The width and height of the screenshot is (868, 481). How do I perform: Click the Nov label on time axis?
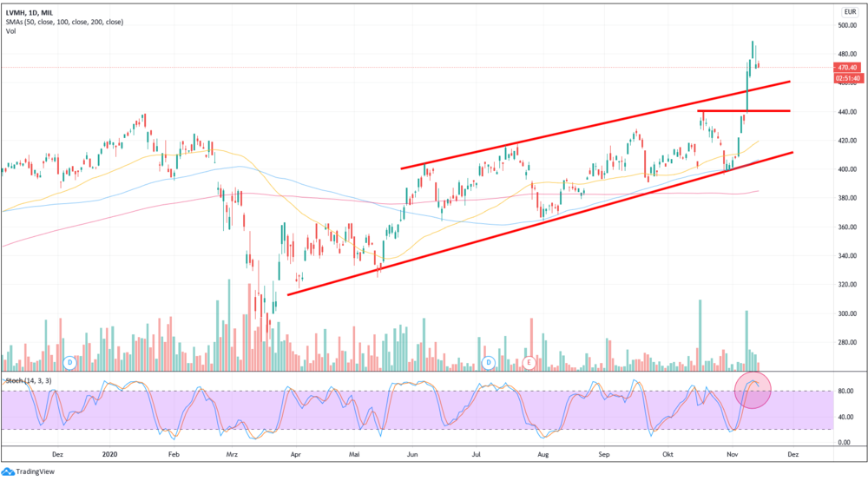[x=733, y=454]
